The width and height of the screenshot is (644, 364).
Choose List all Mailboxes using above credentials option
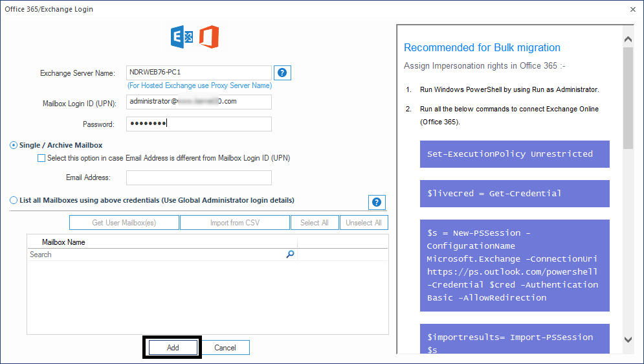(x=14, y=200)
